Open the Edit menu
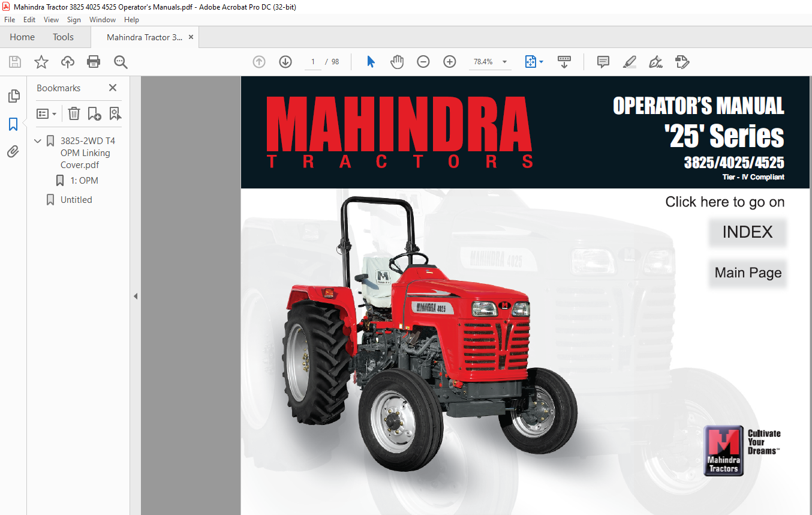This screenshot has height=515, width=812. tap(29, 20)
